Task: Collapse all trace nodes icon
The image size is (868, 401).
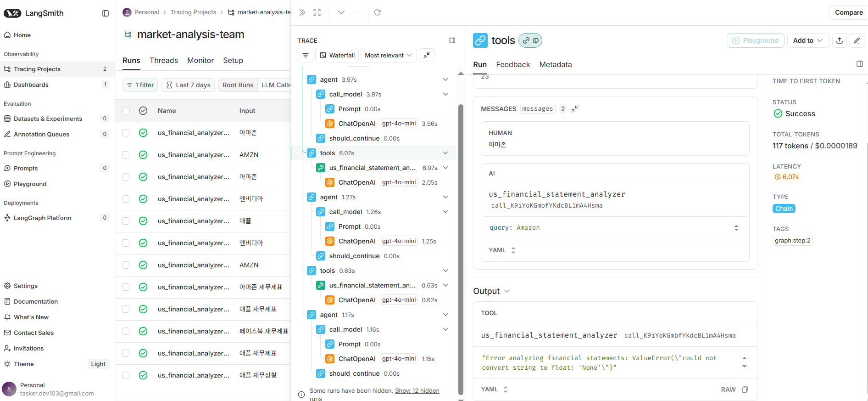Action: point(427,55)
